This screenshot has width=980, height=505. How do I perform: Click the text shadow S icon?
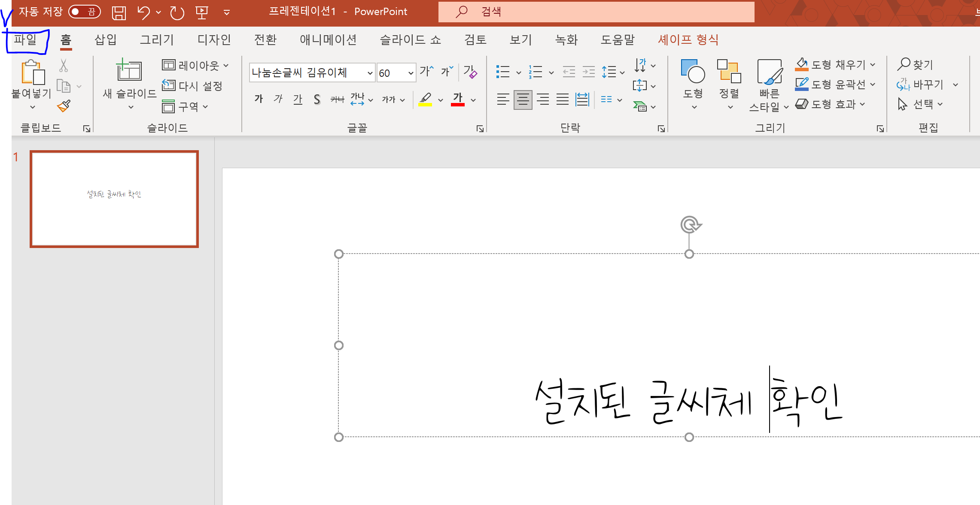[x=317, y=100]
